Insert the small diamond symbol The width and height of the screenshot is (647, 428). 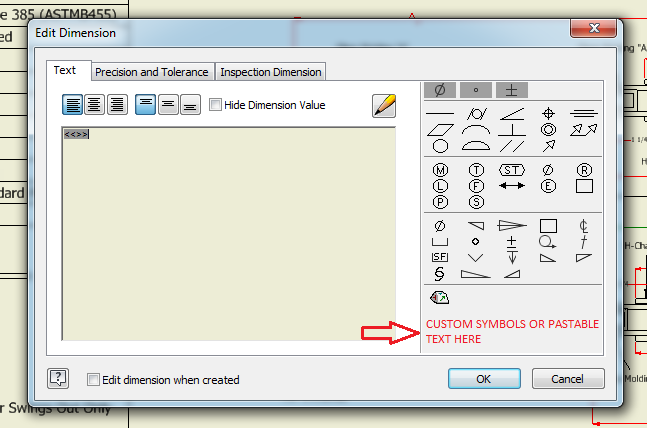coord(476,241)
